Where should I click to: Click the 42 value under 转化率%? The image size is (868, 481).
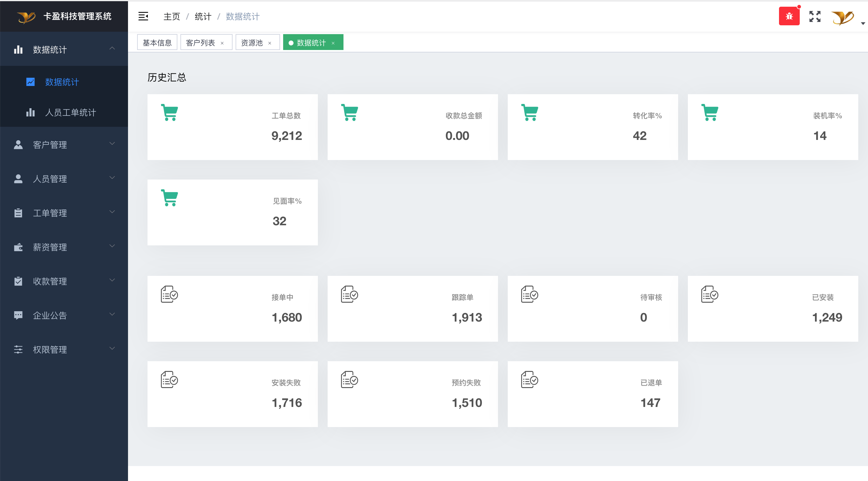point(639,136)
